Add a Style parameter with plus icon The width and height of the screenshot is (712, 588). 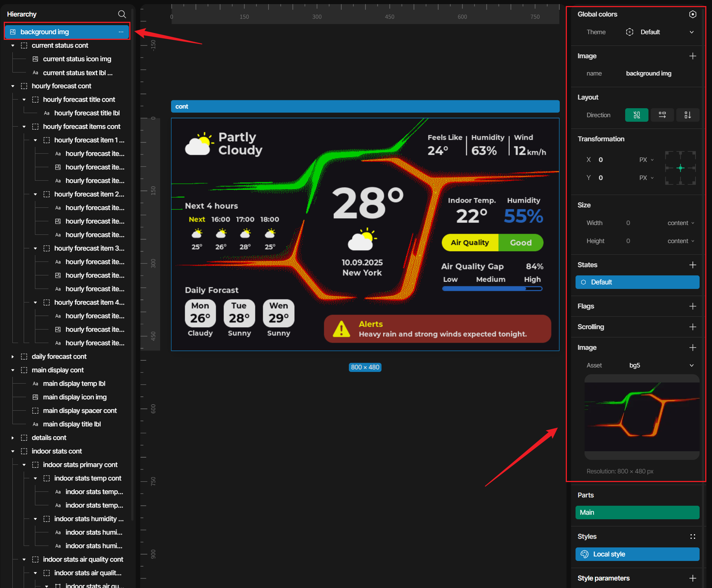click(x=692, y=578)
